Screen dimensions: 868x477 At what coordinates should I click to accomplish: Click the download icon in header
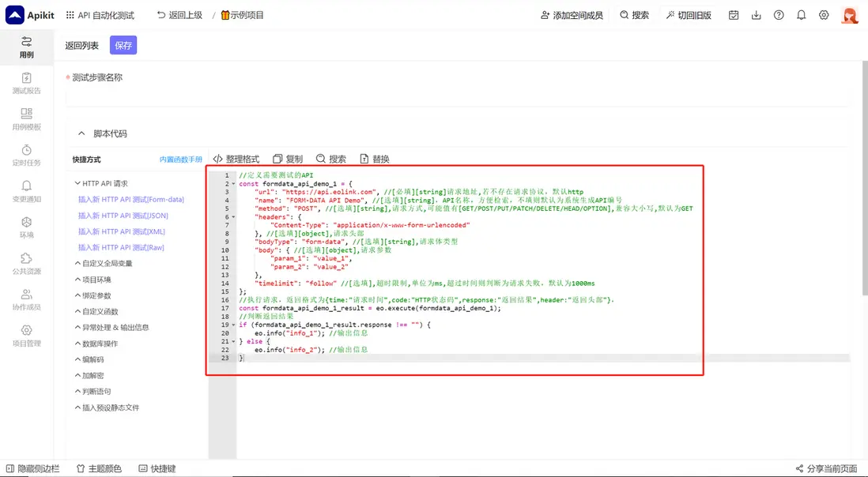pyautogui.click(x=757, y=15)
